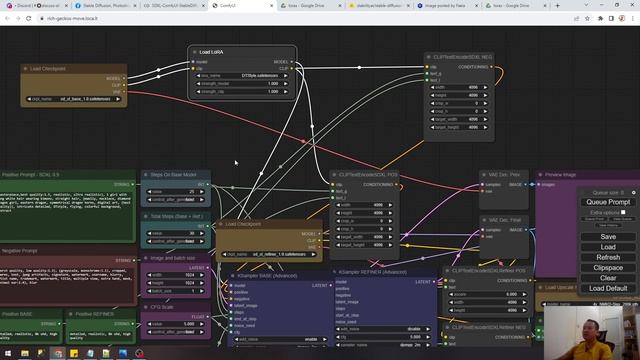Increase strength_model value with right arrow

coord(285,84)
